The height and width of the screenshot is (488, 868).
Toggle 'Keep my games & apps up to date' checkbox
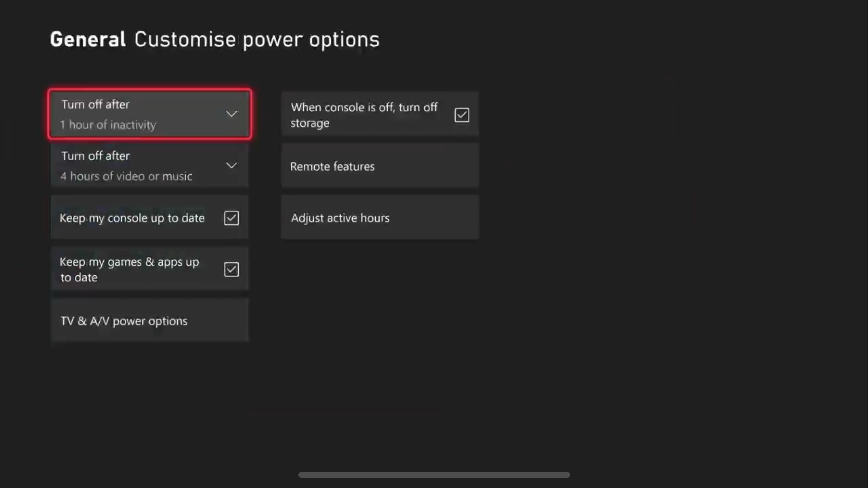click(x=232, y=269)
